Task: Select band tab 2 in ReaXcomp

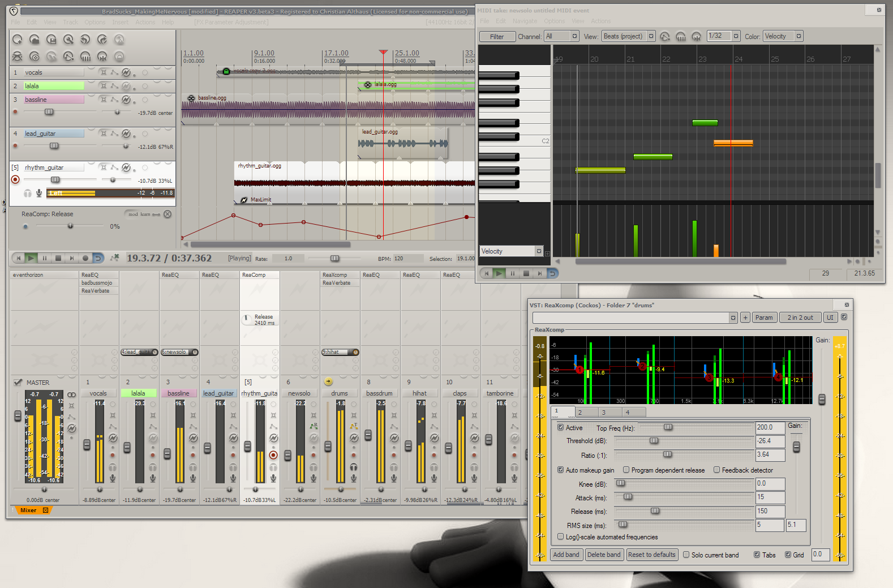Action: [587, 412]
